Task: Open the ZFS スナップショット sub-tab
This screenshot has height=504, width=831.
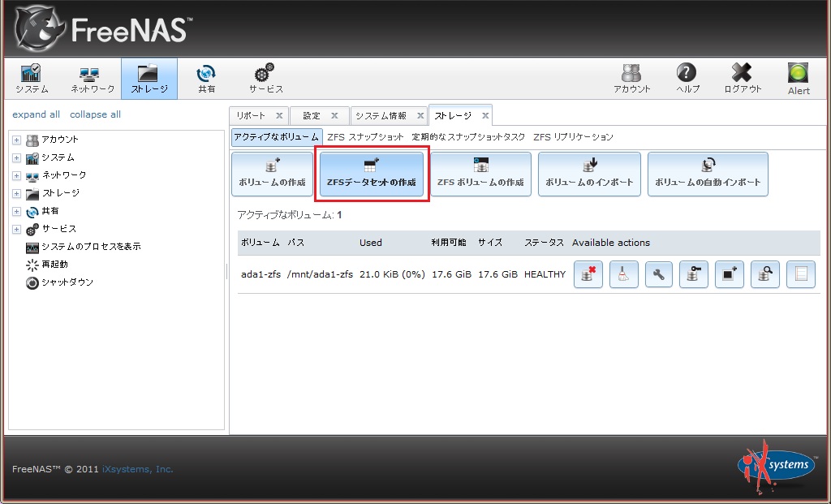Action: tap(365, 136)
